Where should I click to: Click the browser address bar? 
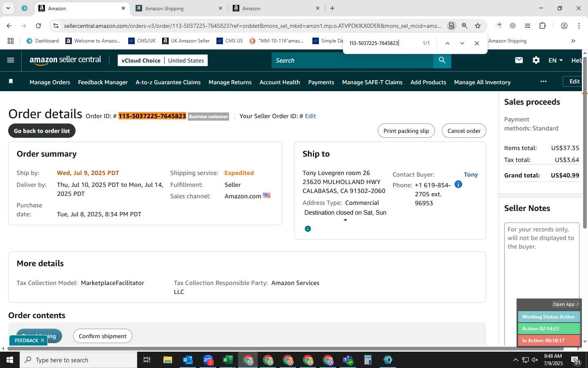252,26
